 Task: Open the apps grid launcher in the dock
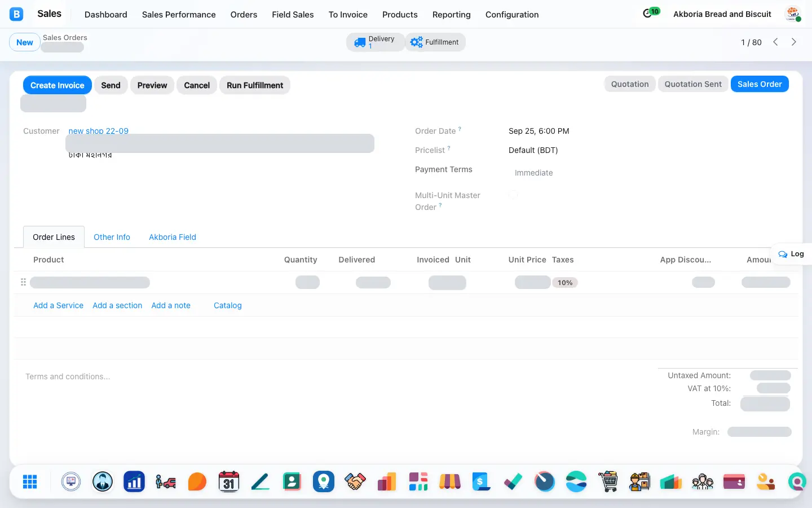coord(30,481)
